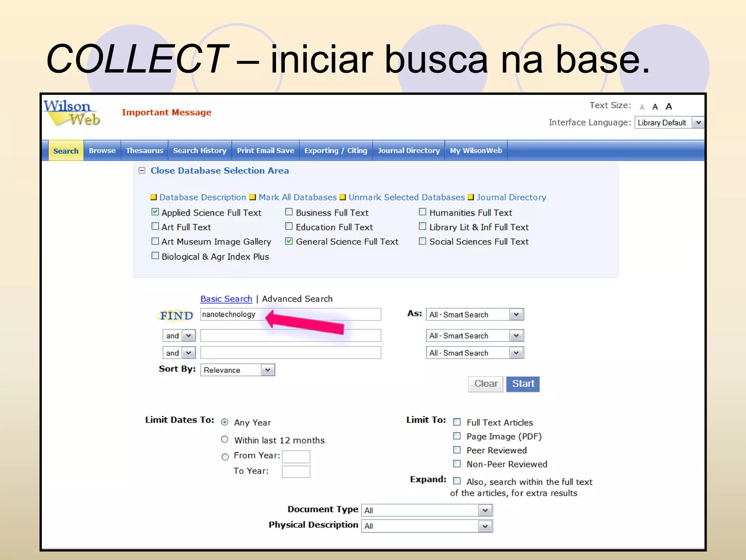Click the Start search button

pyautogui.click(x=523, y=384)
